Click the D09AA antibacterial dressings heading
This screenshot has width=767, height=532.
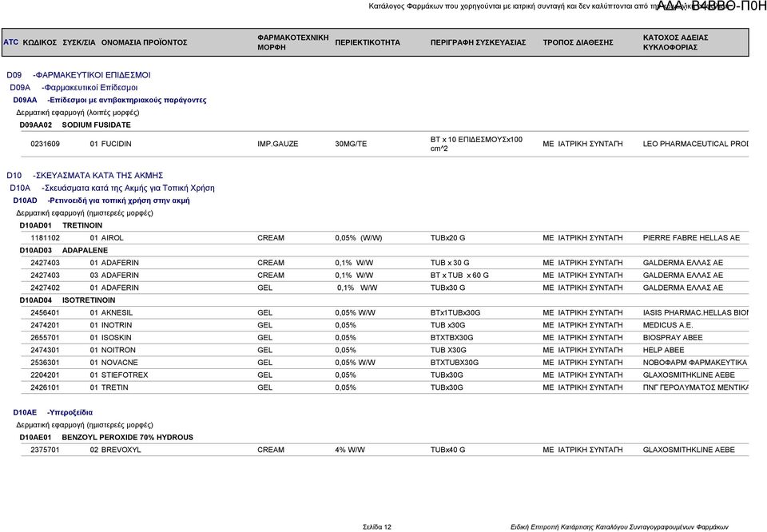click(x=109, y=100)
